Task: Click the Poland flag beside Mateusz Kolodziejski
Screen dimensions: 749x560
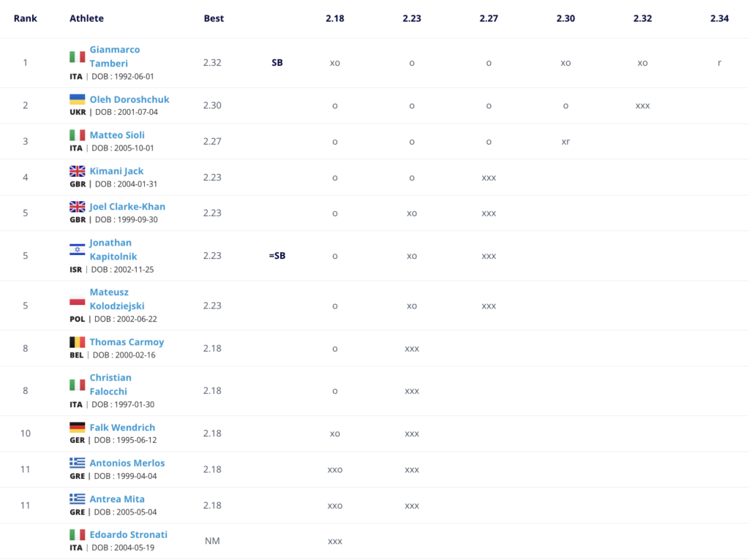Action: pyautogui.click(x=78, y=299)
